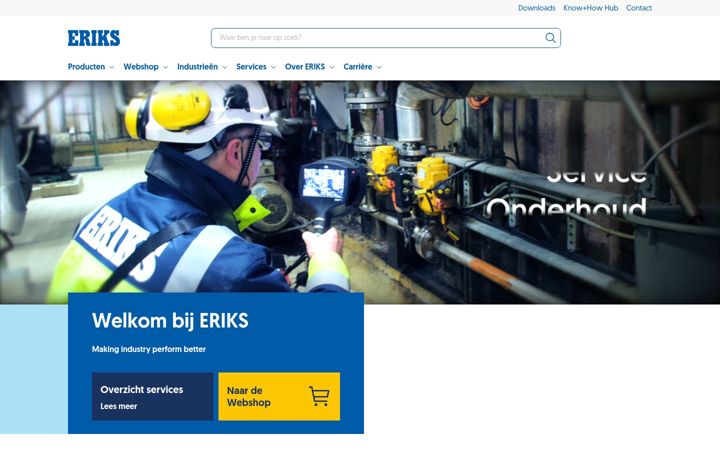This screenshot has height=450, width=720.
Task: Expand the chevron next to Producten
Action: pos(112,68)
